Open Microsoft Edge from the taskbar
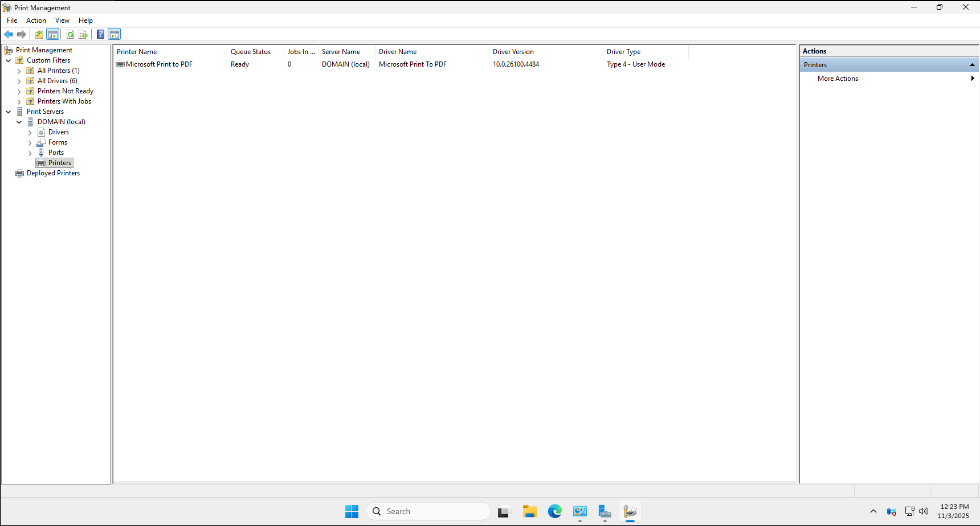 point(555,511)
